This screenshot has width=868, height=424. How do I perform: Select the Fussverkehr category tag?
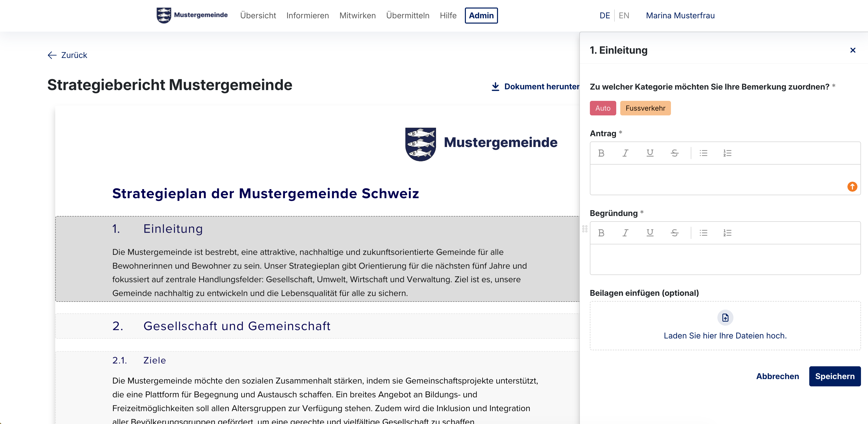(645, 108)
